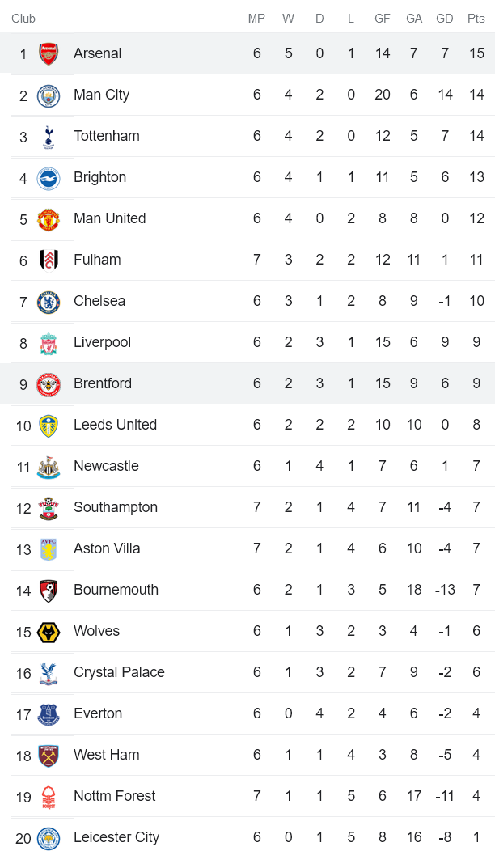Screen dimensions: 495x868
Task: Click the Wolves wolf-head logo
Action: point(49,631)
